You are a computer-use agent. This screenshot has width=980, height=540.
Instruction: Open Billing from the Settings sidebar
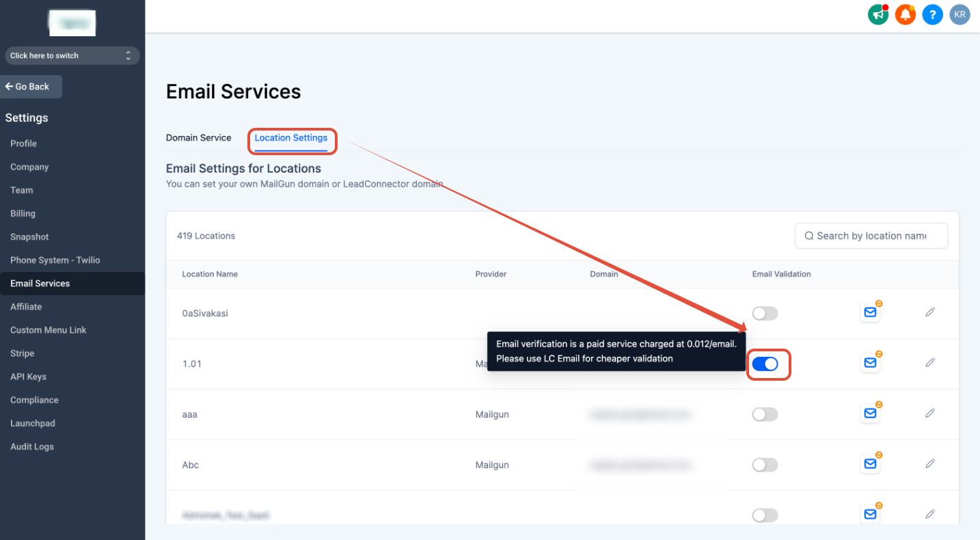pos(23,213)
